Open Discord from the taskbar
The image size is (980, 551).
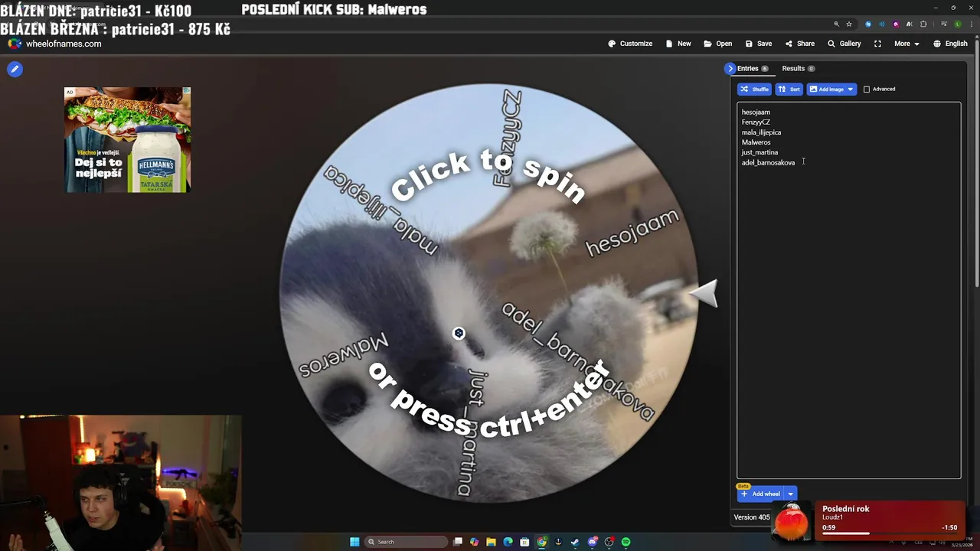click(x=593, y=542)
